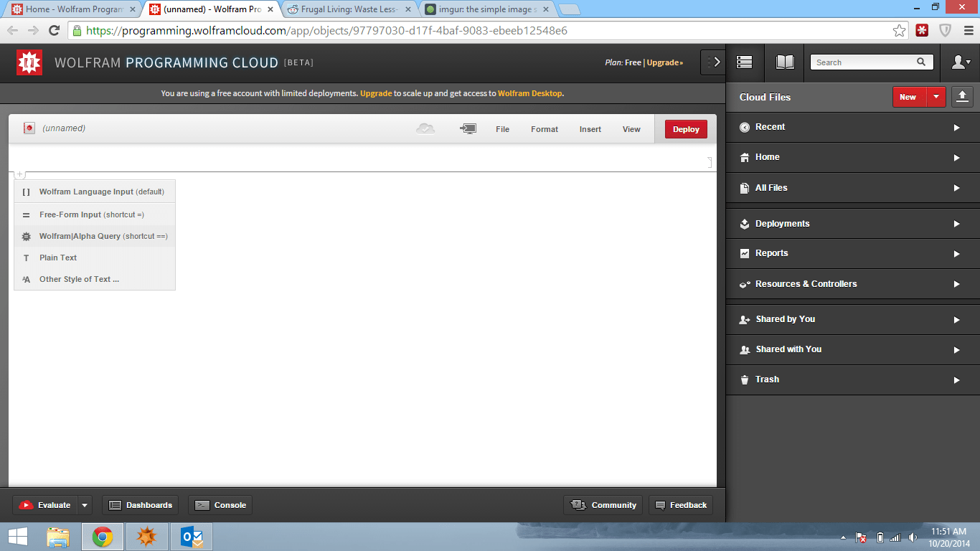Open Outlook from the taskbar

pos(192,537)
